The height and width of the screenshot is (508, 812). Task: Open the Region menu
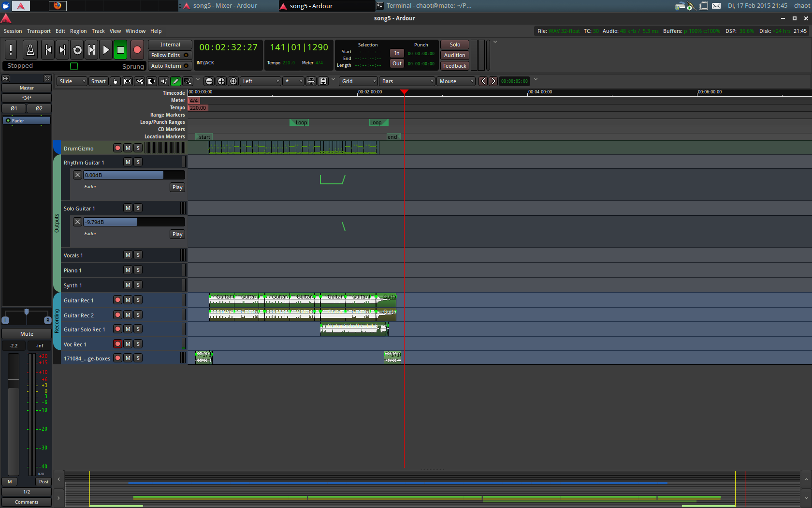tap(78, 31)
